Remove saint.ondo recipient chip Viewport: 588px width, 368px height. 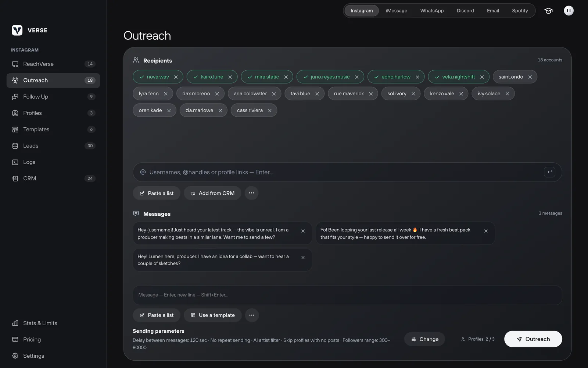tap(530, 77)
